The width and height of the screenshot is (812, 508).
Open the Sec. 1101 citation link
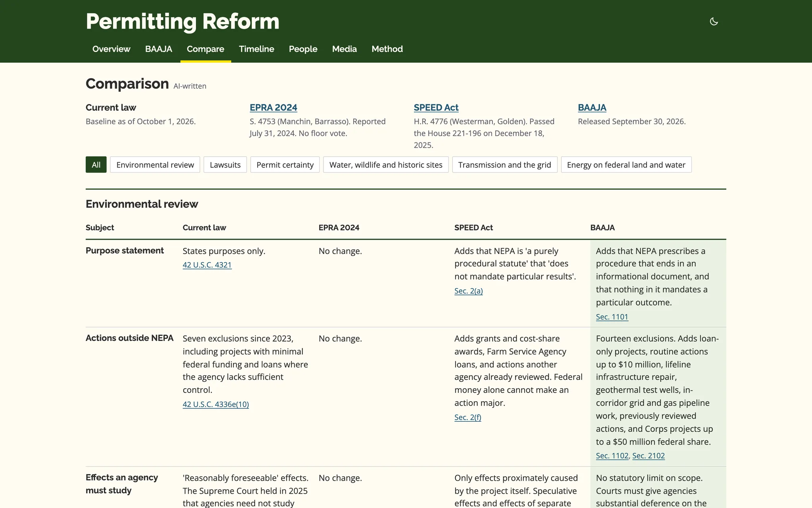[612, 317]
